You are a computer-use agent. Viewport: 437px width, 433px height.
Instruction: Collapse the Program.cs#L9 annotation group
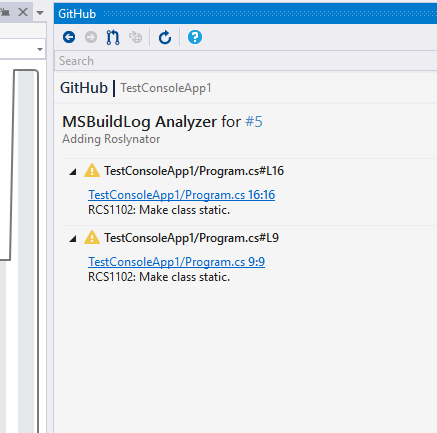click(73, 239)
